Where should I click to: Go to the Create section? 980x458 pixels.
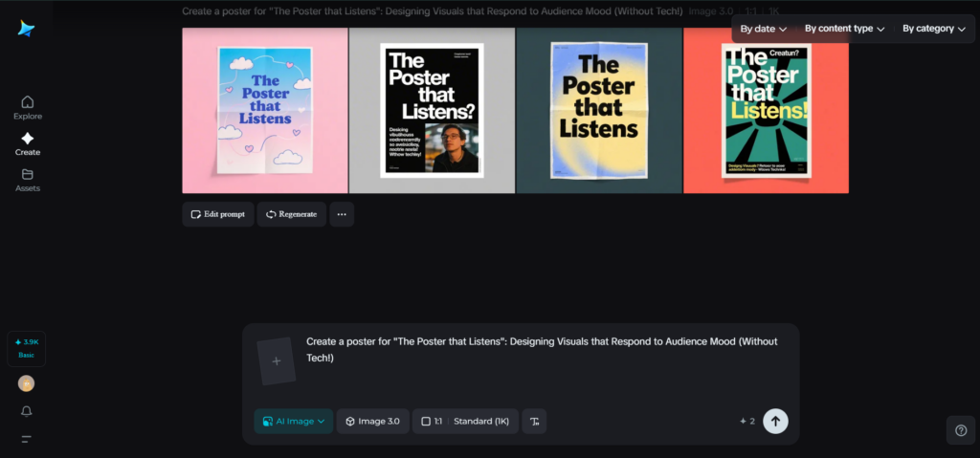[x=27, y=143]
